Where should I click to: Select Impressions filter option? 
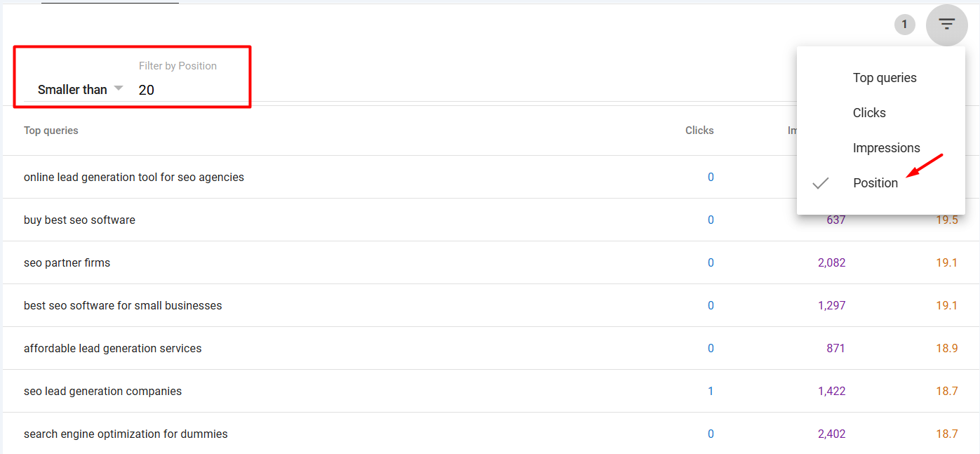[x=886, y=147]
